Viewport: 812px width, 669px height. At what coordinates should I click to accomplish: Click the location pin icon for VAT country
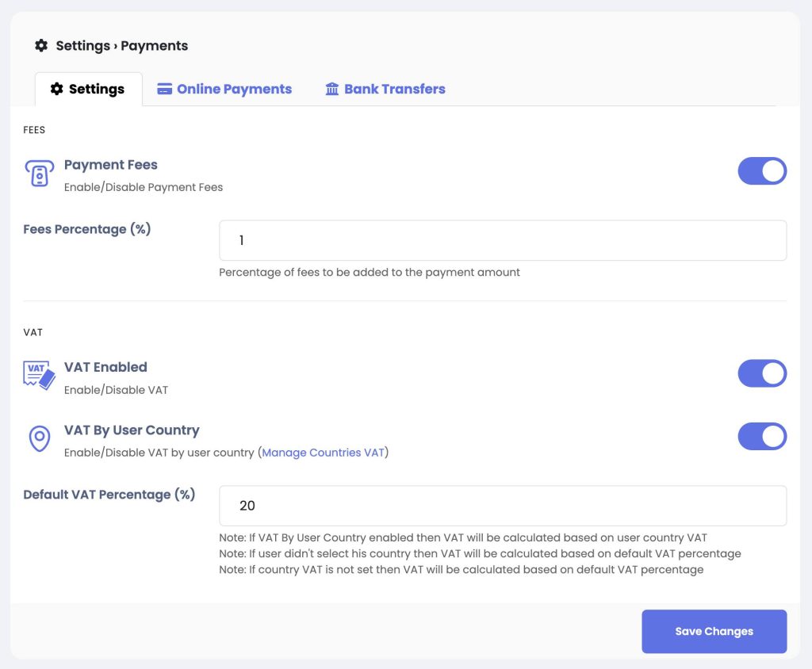coord(40,438)
